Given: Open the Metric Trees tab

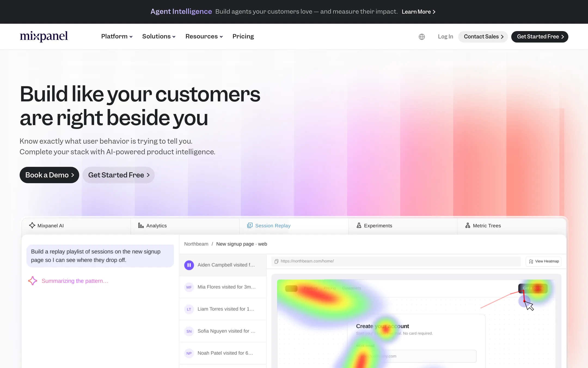Looking at the screenshot, I should pyautogui.click(x=512, y=226).
